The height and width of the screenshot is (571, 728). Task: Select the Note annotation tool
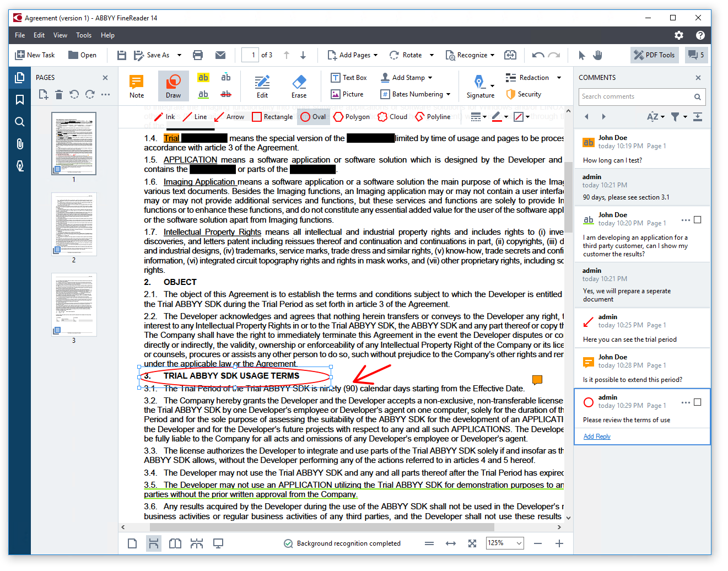(136, 87)
